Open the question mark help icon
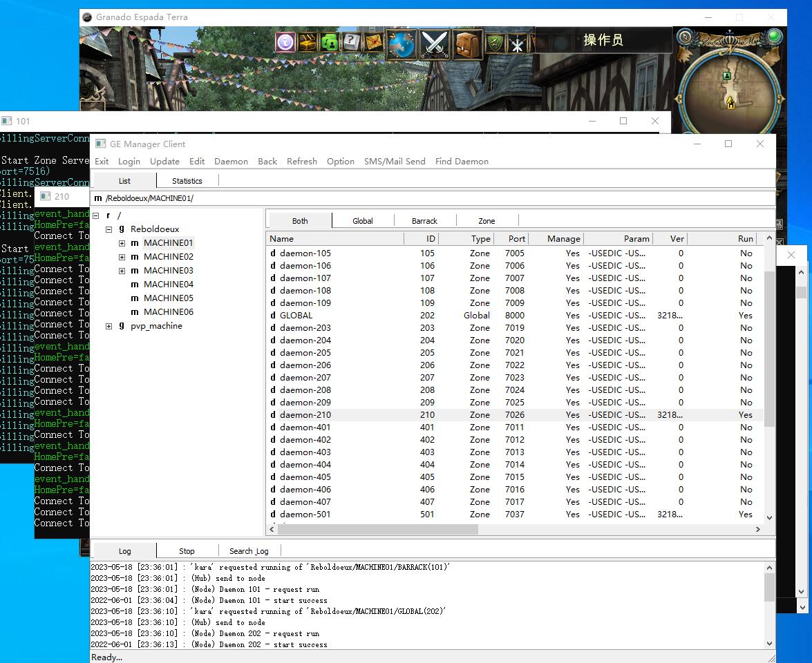The width and height of the screenshot is (812, 663). [352, 41]
